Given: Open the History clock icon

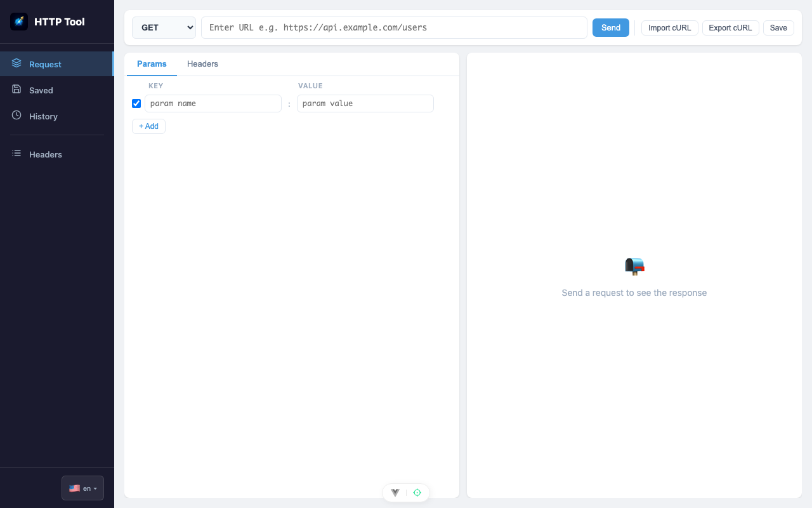Looking at the screenshot, I should tap(16, 116).
